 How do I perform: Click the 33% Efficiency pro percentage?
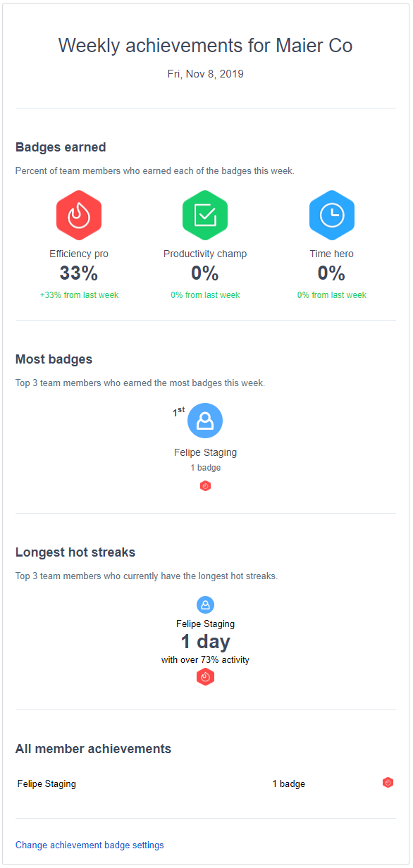pyautogui.click(x=79, y=273)
